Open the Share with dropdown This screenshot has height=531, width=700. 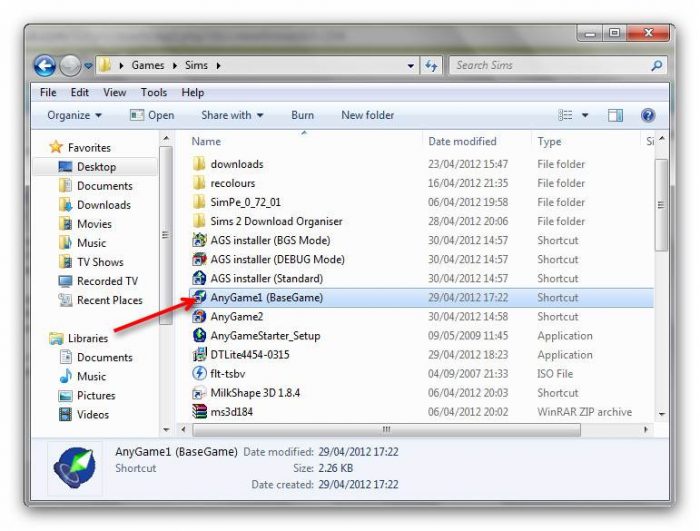(x=232, y=115)
